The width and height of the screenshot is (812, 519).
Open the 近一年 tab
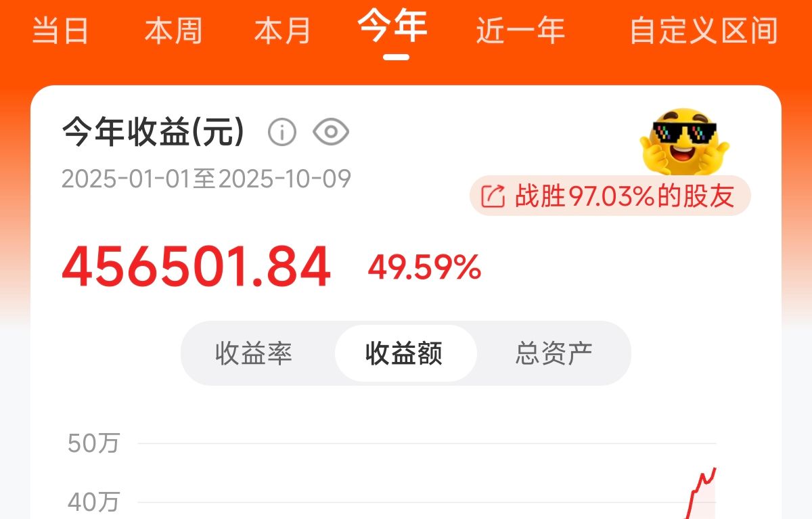tap(520, 31)
